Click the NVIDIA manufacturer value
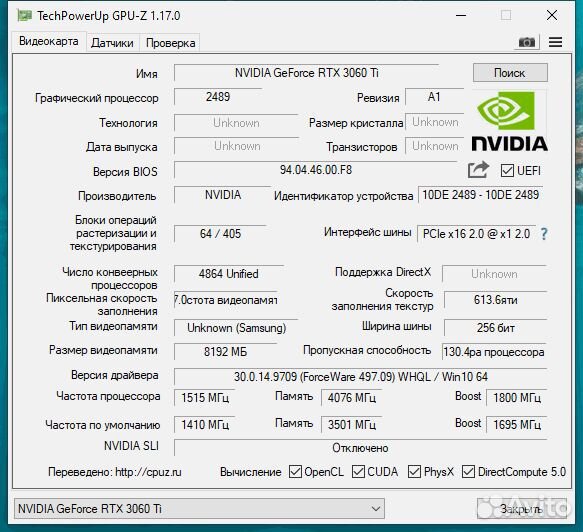 click(x=223, y=195)
